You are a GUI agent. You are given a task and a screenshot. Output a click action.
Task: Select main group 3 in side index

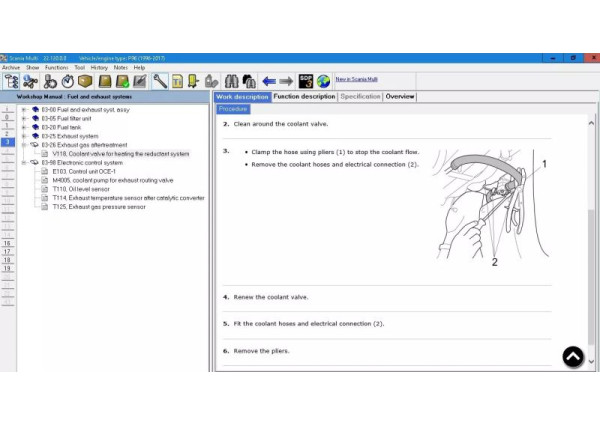7,143
